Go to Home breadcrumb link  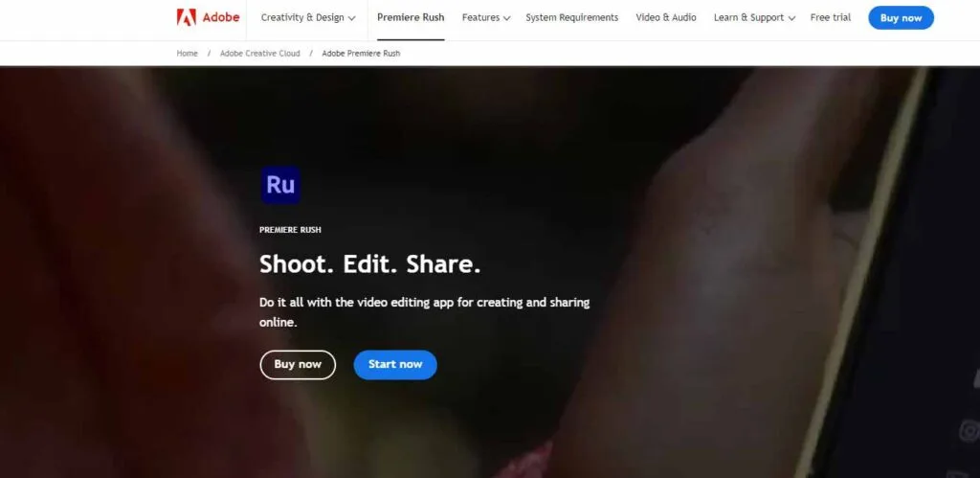point(187,54)
